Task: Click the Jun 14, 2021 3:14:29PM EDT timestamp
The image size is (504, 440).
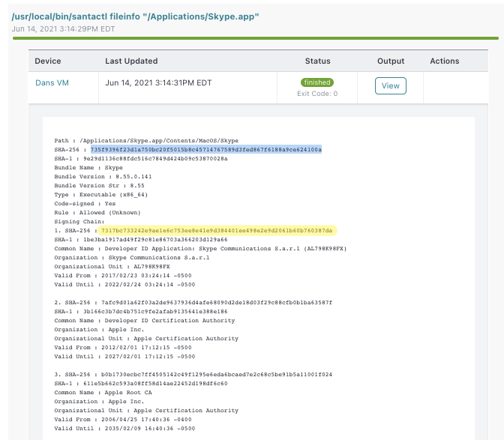Action: (x=63, y=29)
